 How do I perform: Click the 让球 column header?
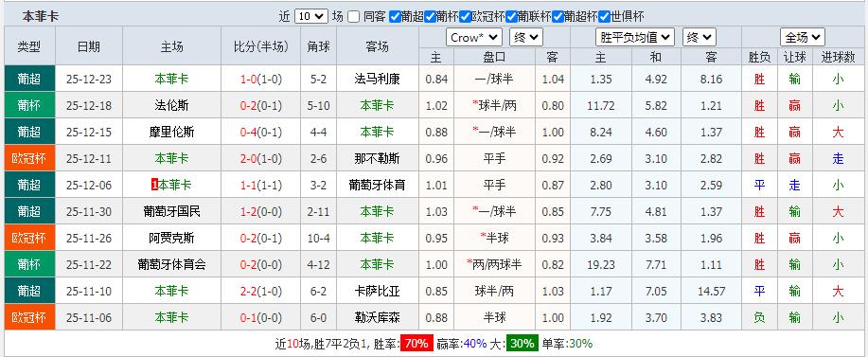(795, 57)
